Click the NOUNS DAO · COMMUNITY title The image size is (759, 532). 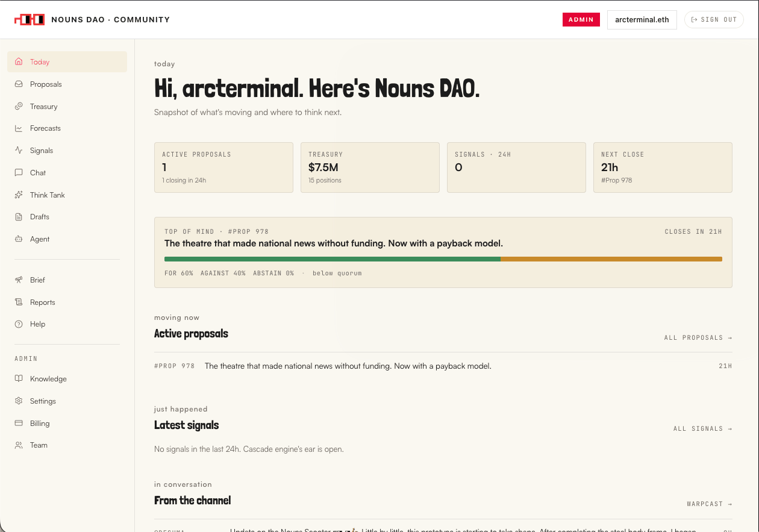point(111,19)
